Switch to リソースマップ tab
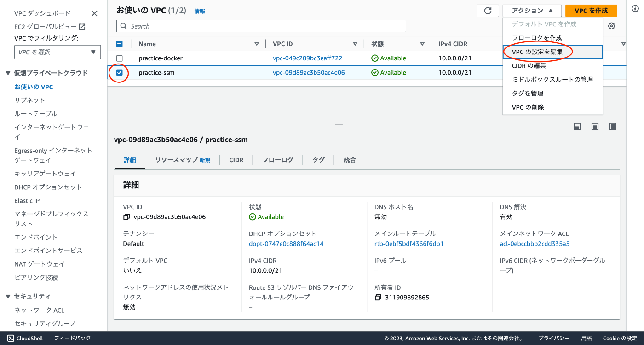This screenshot has height=345, width=644. 183,160
